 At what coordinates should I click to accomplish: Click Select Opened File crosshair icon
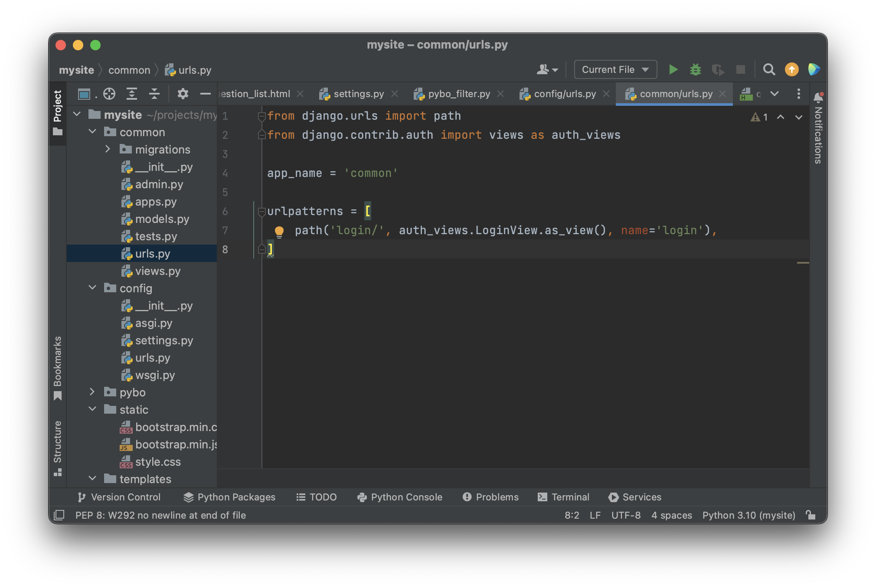click(x=109, y=94)
